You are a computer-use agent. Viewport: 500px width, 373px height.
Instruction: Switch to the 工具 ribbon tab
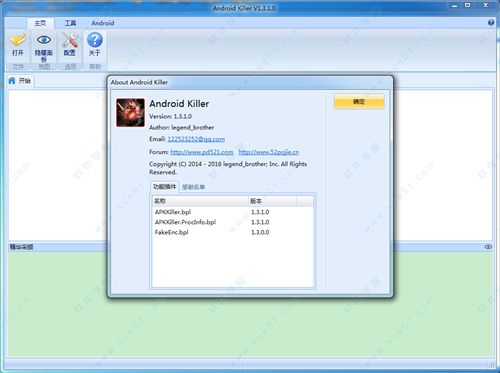pyautogui.click(x=70, y=23)
